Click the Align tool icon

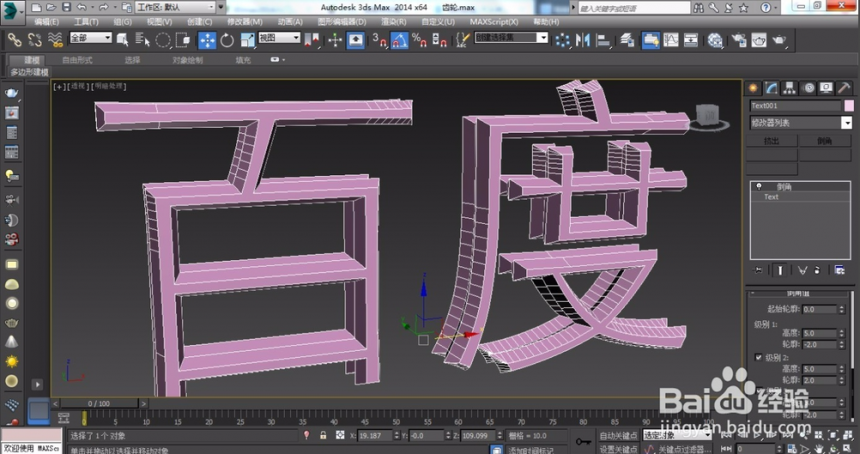603,40
